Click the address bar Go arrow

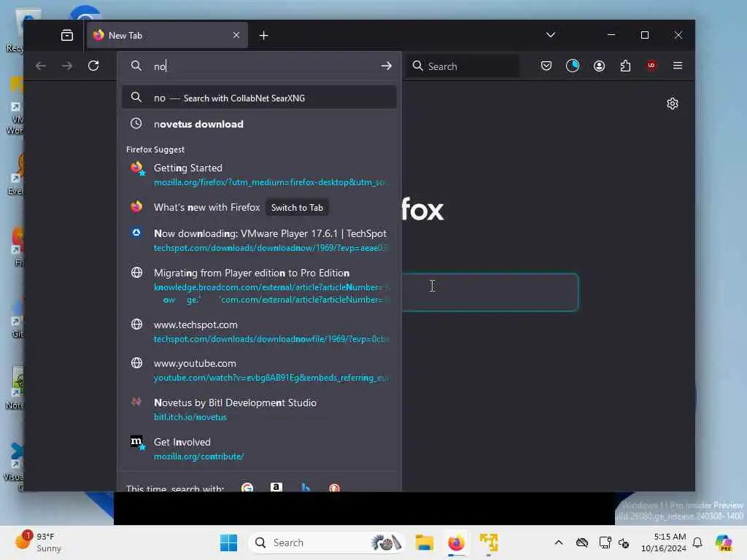[387, 66]
